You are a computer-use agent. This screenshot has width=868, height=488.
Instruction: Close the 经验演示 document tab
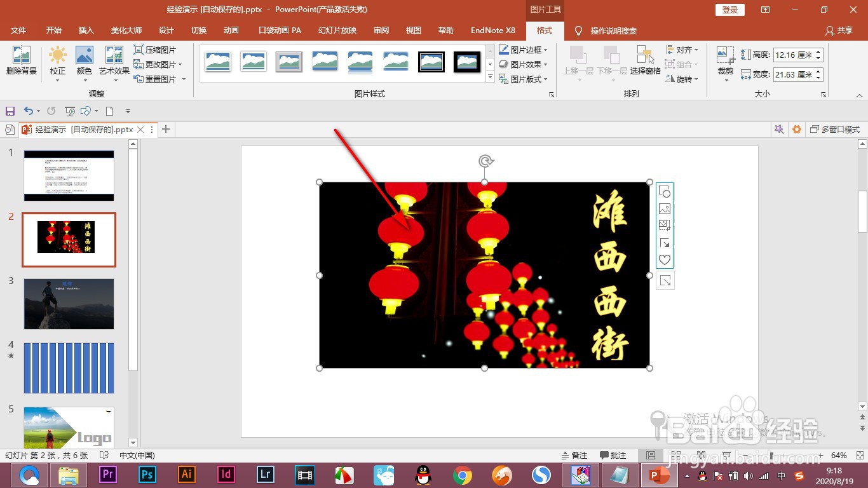coord(140,129)
